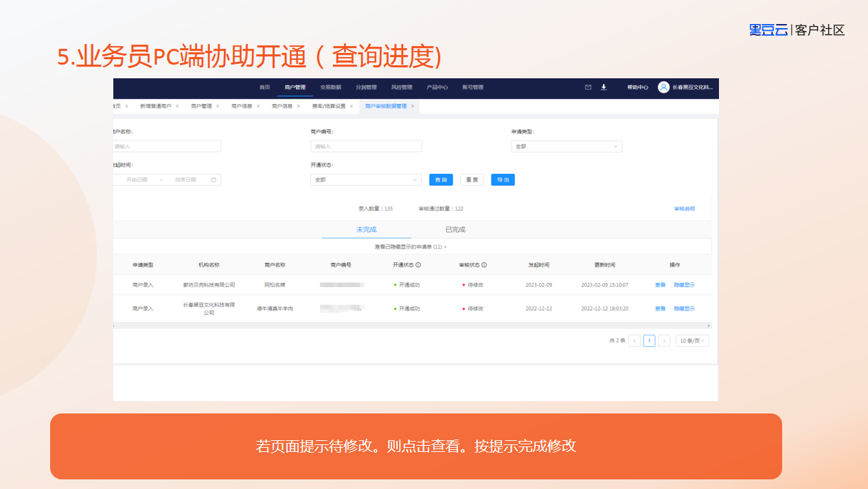Click the blue 查询 button

(x=441, y=180)
